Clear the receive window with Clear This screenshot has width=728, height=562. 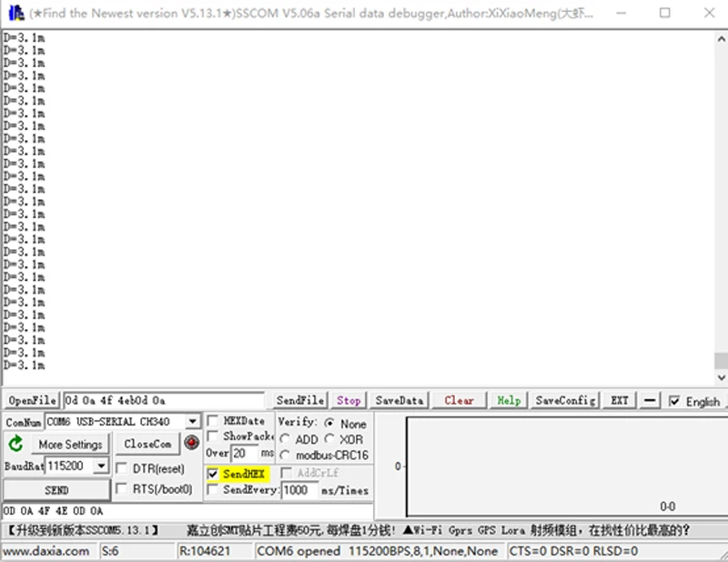click(x=459, y=400)
